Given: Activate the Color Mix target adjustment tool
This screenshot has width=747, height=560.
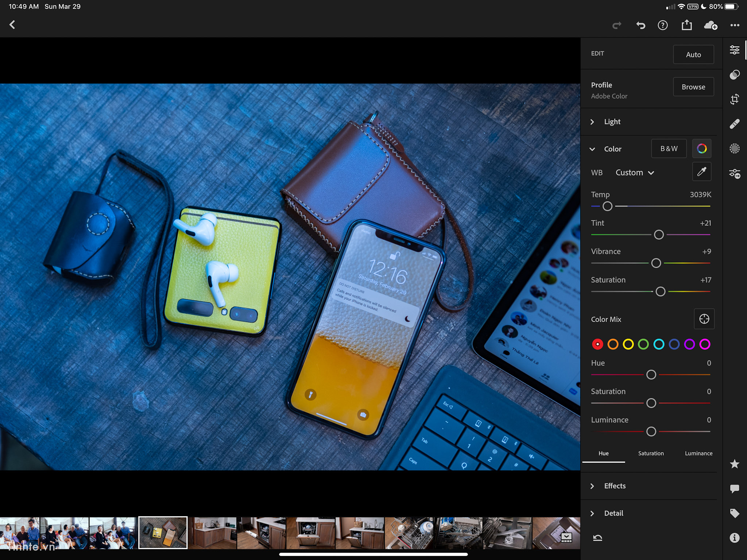Looking at the screenshot, I should click(x=704, y=319).
